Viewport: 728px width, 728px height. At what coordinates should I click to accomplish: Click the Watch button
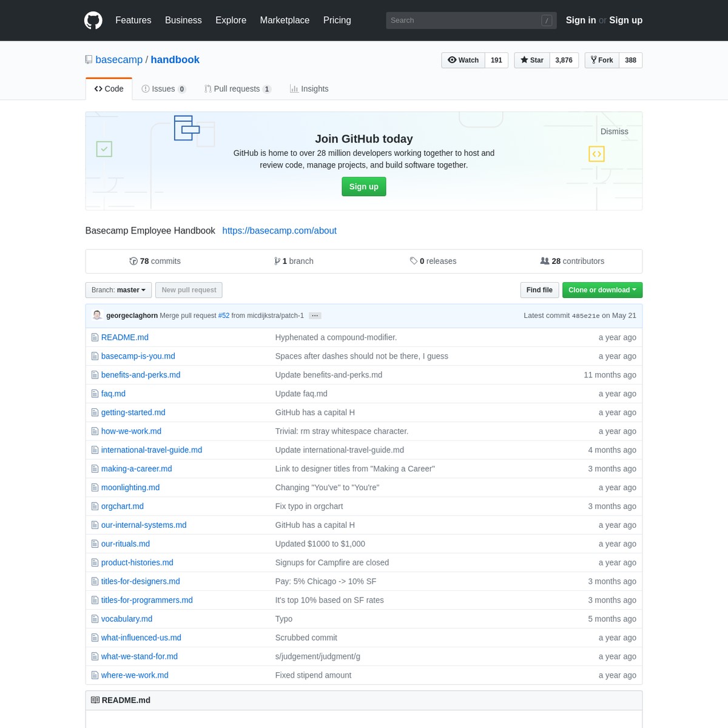click(x=463, y=60)
